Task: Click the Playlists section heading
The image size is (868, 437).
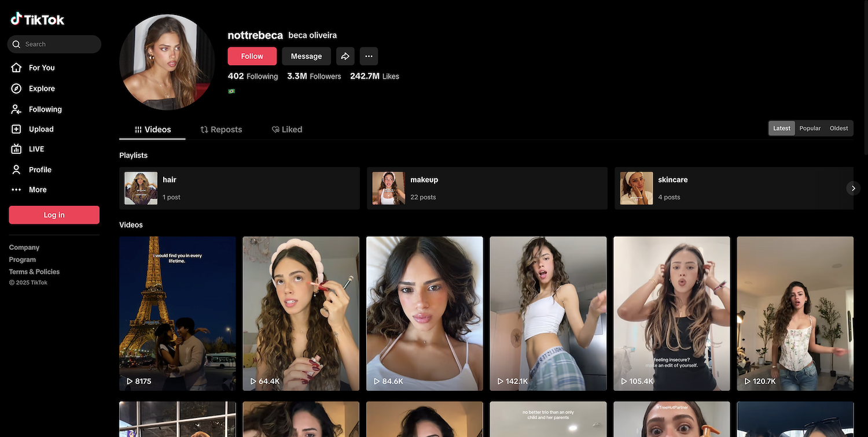Action: pyautogui.click(x=133, y=155)
